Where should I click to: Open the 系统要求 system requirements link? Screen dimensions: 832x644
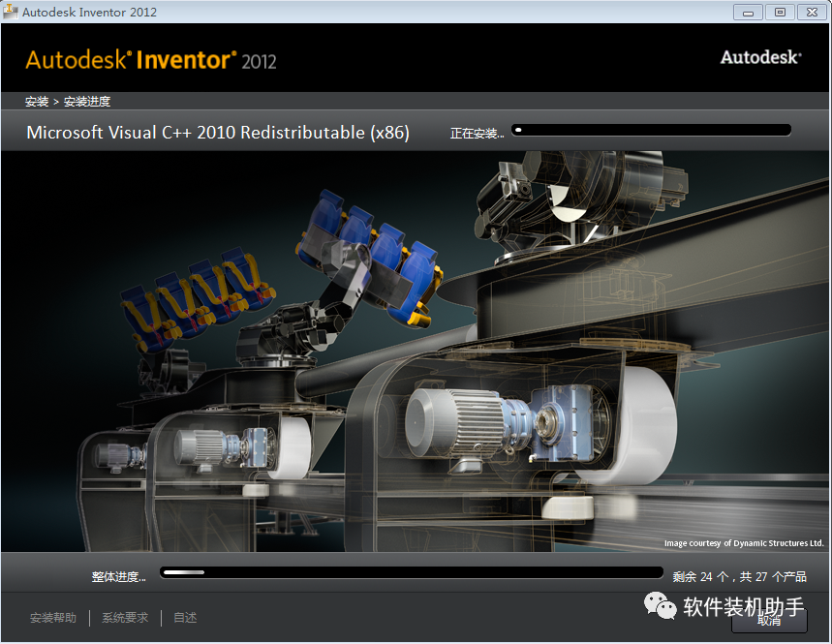125,618
